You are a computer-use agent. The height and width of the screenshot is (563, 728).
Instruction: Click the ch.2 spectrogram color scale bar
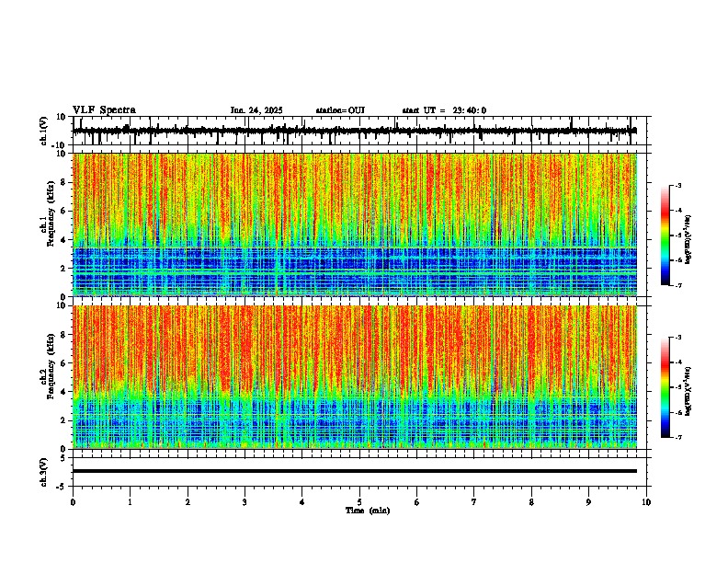click(665, 387)
